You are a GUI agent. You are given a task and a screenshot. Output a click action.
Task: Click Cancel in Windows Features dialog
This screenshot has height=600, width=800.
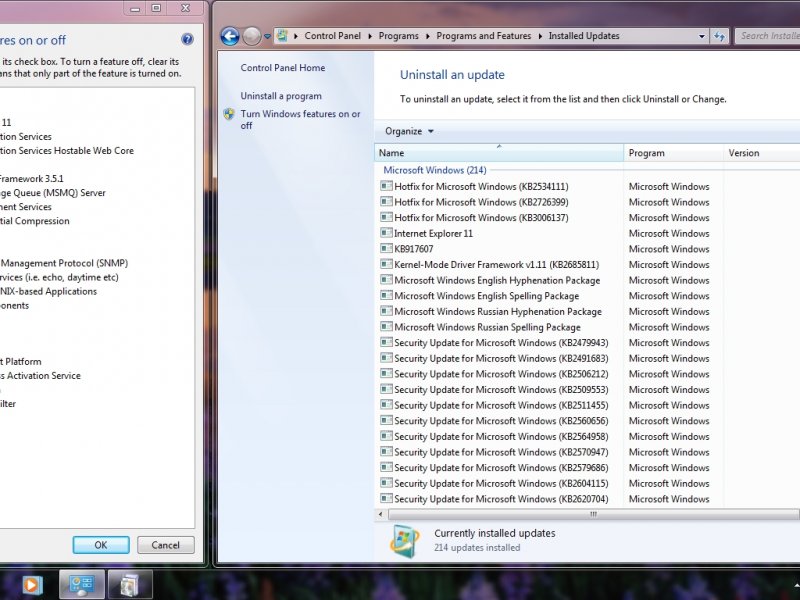(166, 545)
